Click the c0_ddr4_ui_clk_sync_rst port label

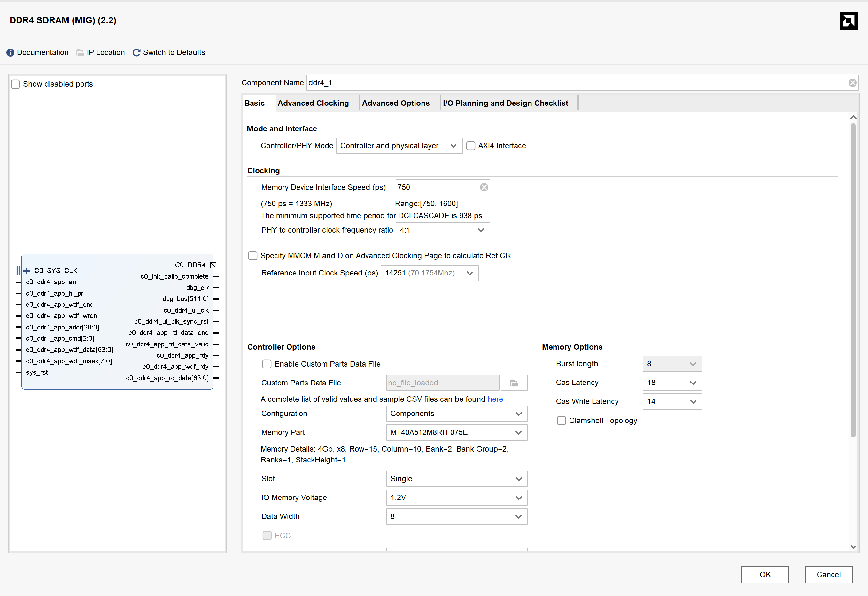tap(171, 321)
